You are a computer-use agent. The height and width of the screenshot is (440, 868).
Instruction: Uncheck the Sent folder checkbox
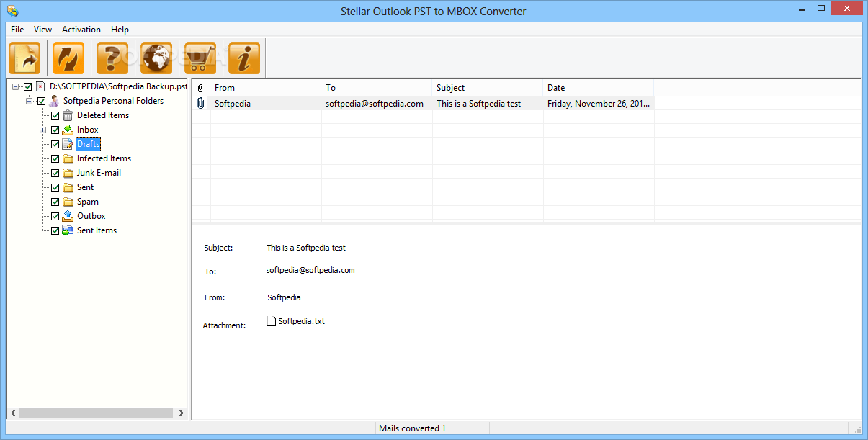55,187
